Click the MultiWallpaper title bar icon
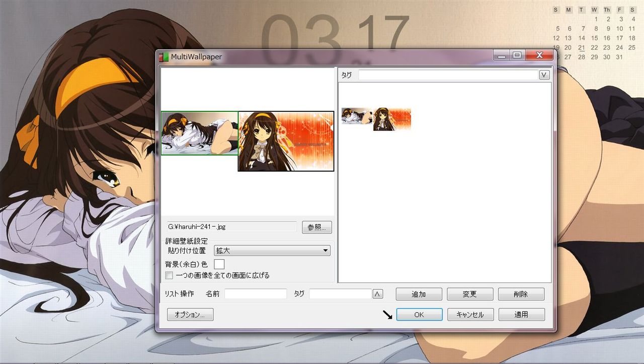This screenshot has height=364, width=644. [163, 56]
